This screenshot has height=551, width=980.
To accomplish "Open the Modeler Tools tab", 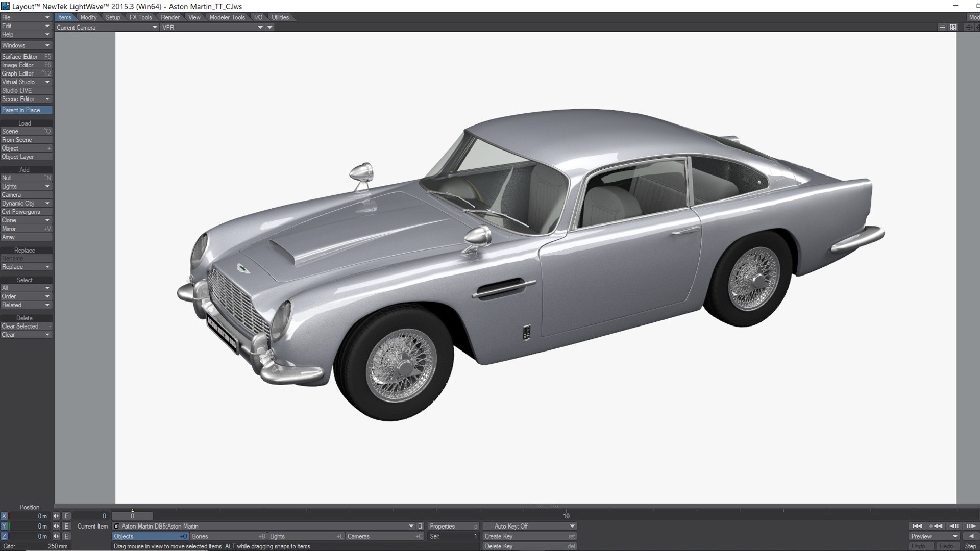I will tap(227, 17).
